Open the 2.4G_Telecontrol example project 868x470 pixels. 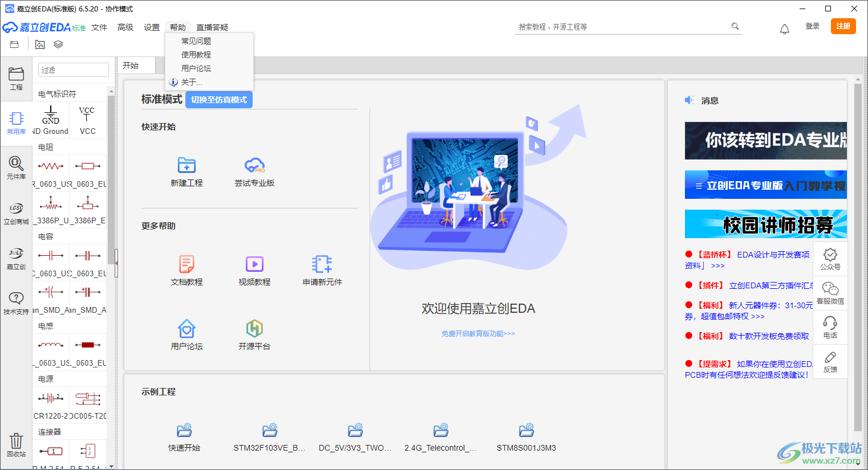(x=441, y=437)
